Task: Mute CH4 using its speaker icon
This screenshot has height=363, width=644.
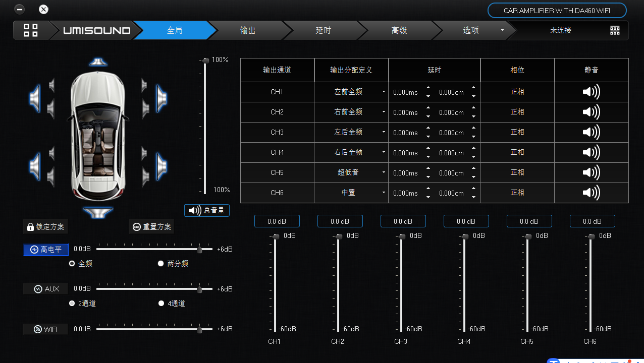Action: point(591,152)
